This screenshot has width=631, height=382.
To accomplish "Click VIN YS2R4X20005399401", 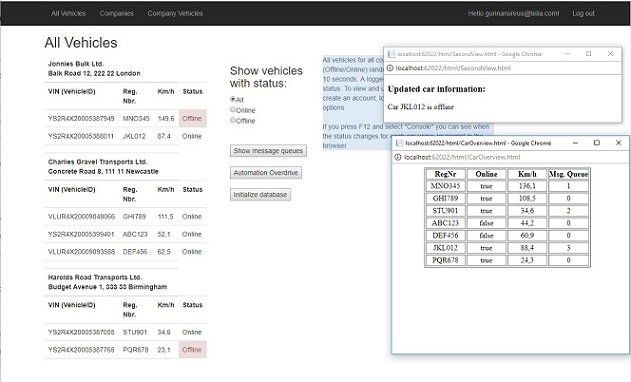I will (81, 234).
